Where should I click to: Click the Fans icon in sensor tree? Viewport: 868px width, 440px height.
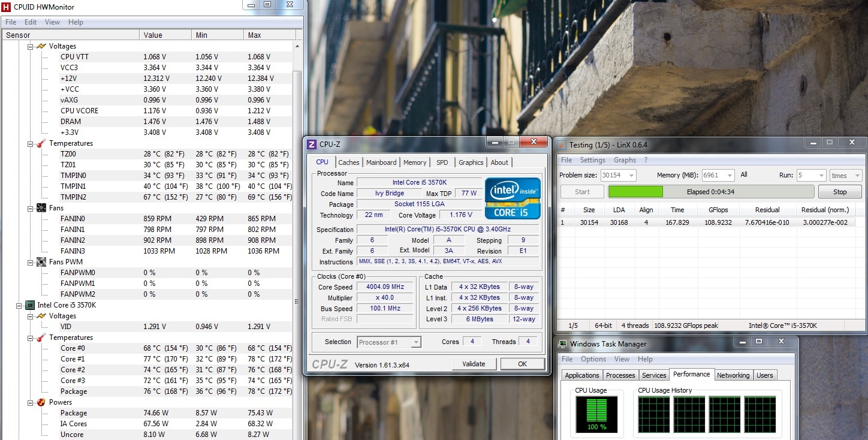coord(41,208)
